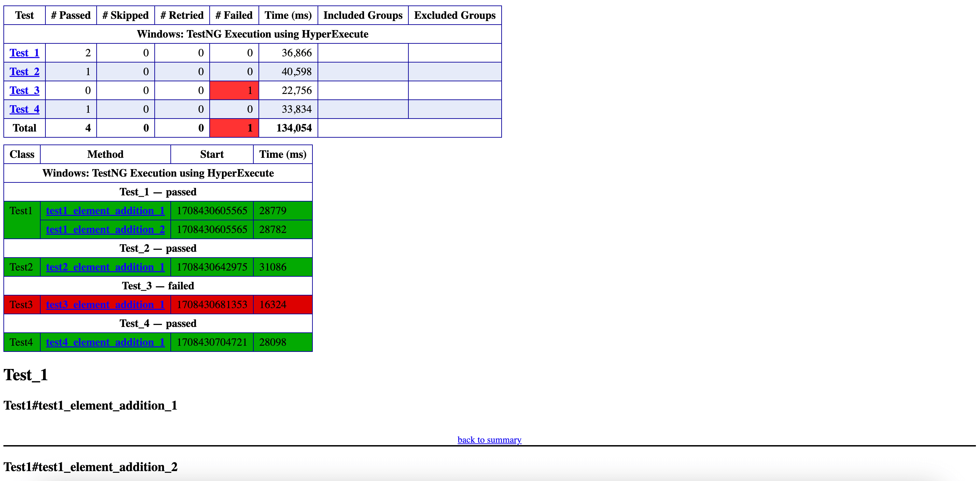Click the Test_3 — failed section row

158,286
